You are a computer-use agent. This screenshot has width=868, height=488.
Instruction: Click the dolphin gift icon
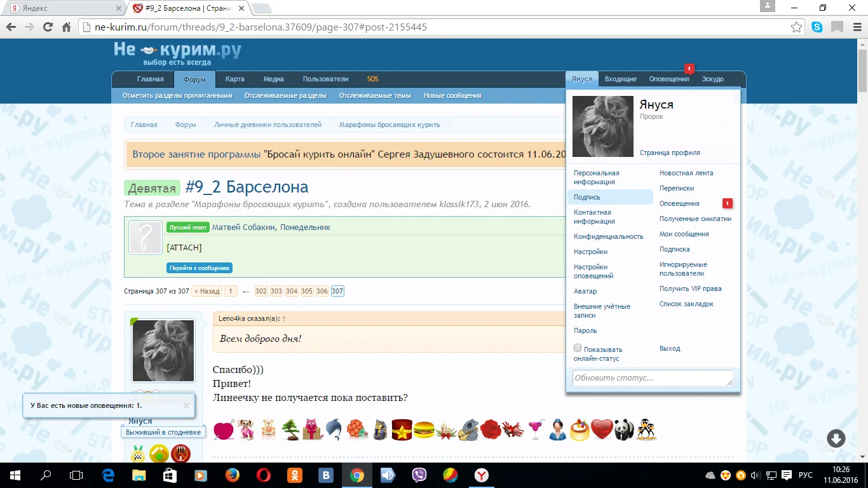click(x=334, y=430)
